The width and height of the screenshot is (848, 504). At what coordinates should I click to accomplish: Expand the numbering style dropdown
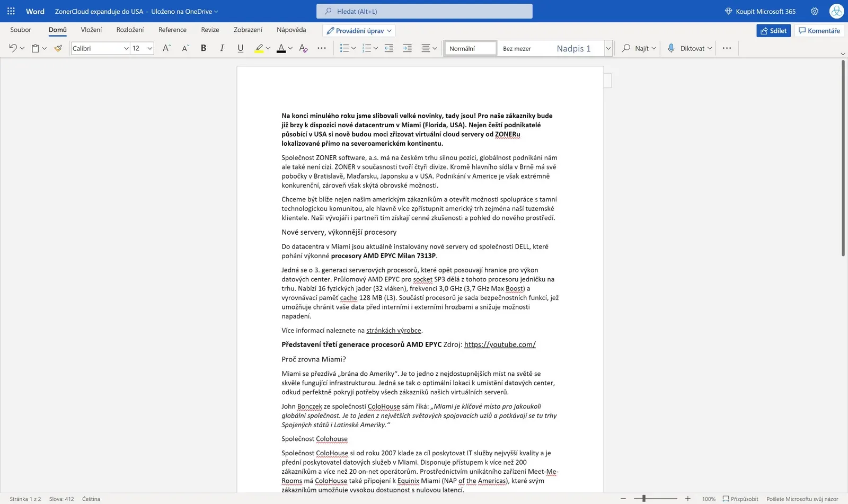tap(376, 48)
